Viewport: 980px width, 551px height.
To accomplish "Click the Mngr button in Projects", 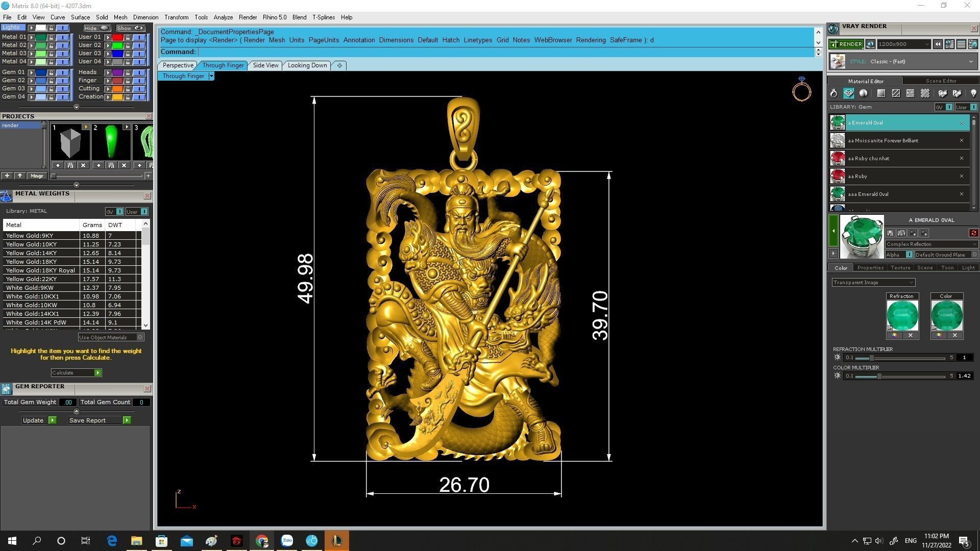I will 37,176.
